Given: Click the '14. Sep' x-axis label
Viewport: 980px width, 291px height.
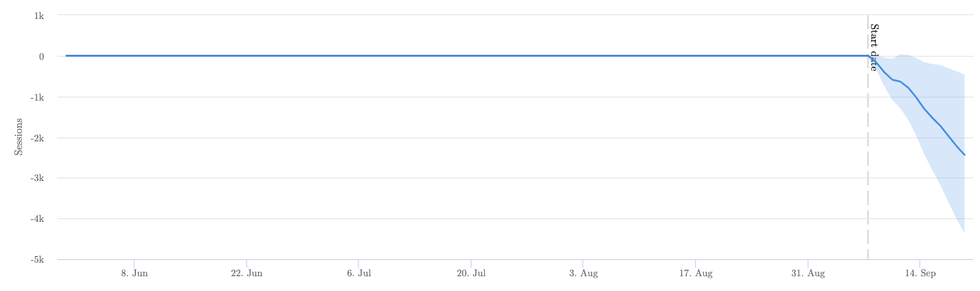Looking at the screenshot, I should [920, 274].
